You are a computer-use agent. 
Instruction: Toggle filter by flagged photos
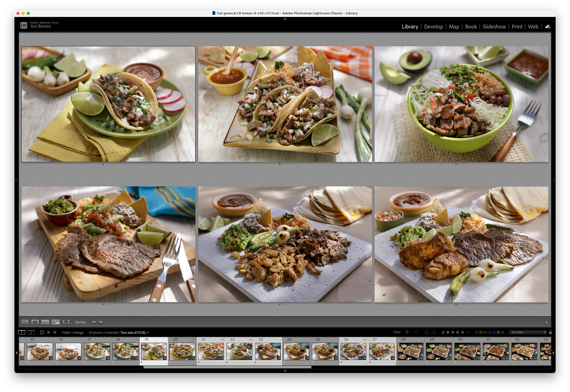(407, 332)
